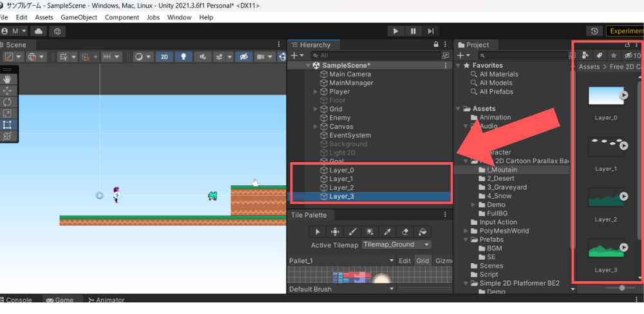Adjust the Project thumbnail size slider
This screenshot has height=314, width=644.
[x=622, y=288]
